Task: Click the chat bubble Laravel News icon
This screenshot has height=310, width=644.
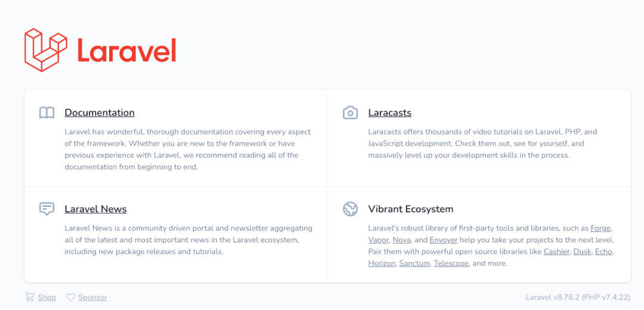Action: 47,209
